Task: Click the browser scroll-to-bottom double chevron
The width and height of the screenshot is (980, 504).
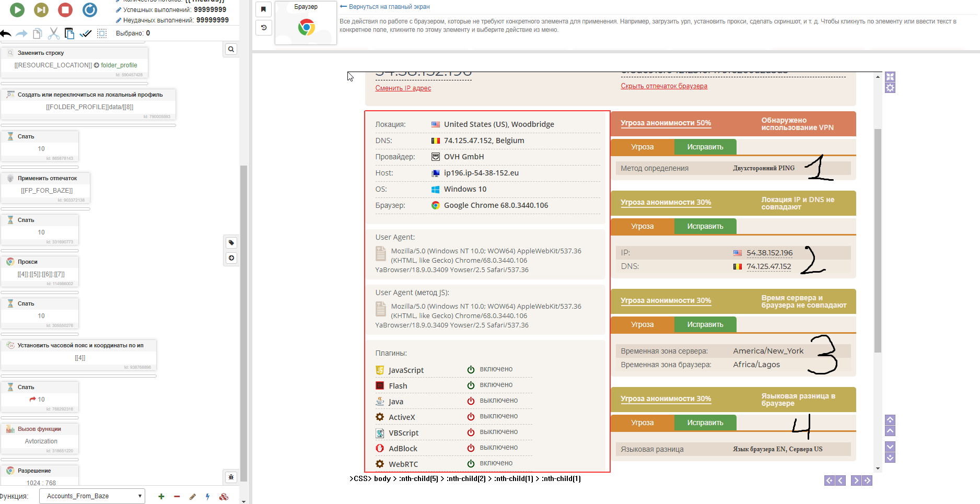Action: point(890,458)
